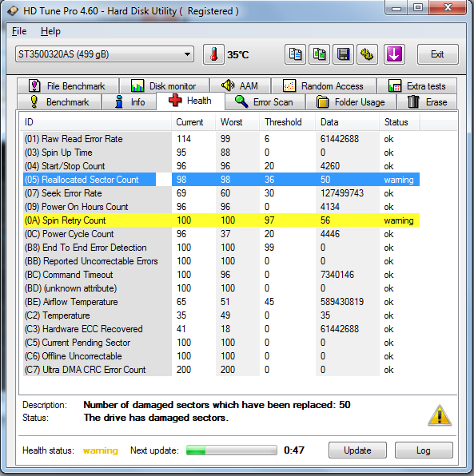
Task: Open the drive selection dropdown ST3500320AS
Action: [105, 54]
